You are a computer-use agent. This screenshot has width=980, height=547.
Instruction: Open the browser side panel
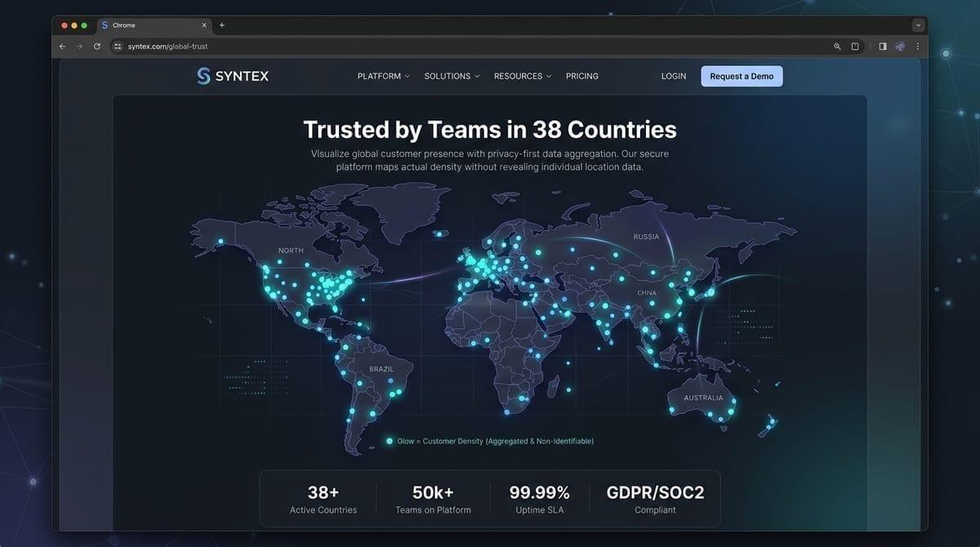pos(883,47)
